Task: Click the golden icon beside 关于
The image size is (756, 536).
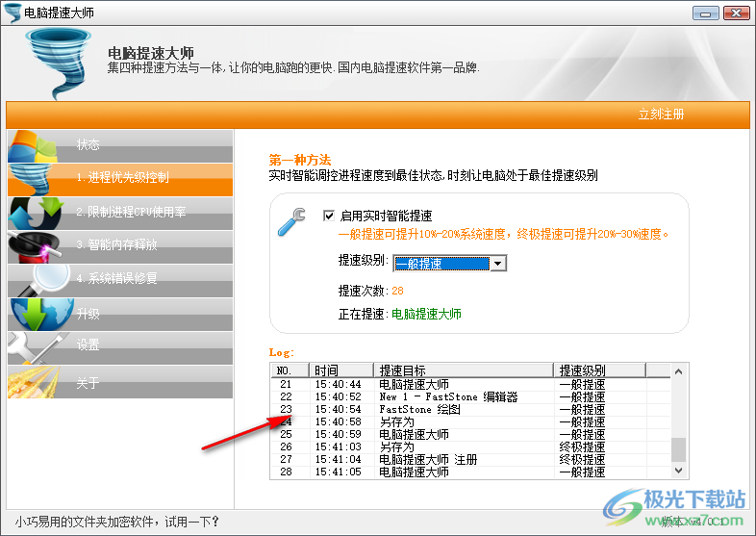Action: pyautogui.click(x=34, y=382)
